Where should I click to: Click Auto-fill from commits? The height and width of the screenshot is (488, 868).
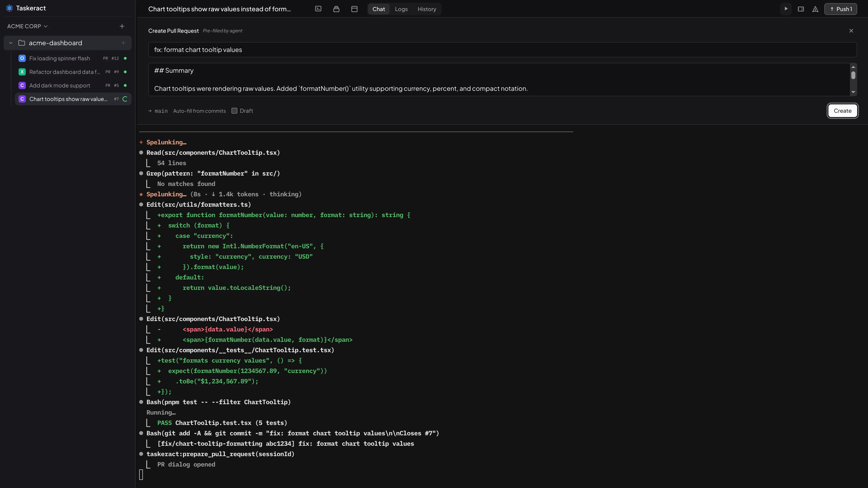pyautogui.click(x=199, y=111)
